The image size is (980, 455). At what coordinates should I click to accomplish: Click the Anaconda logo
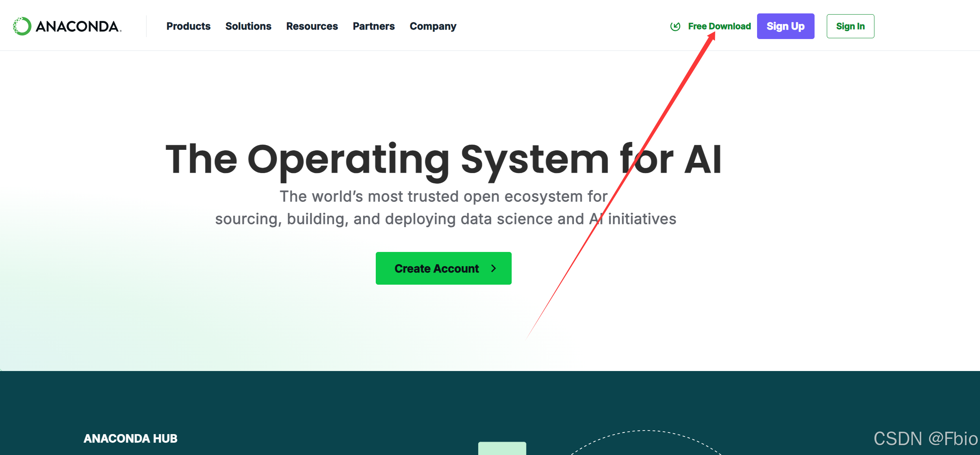pos(67,26)
